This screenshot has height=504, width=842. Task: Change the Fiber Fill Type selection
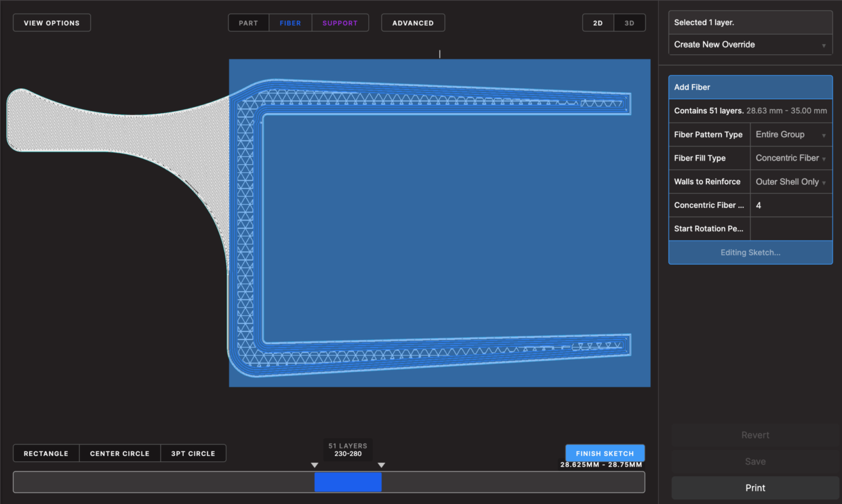pyautogui.click(x=790, y=158)
